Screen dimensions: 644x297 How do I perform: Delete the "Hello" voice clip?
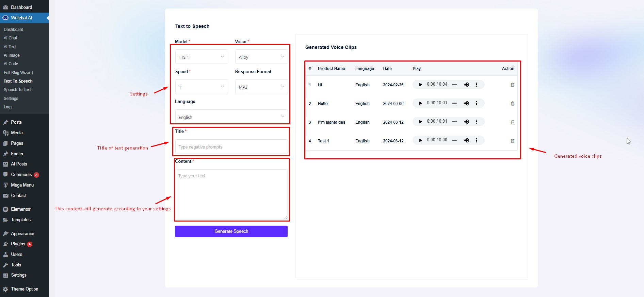pyautogui.click(x=513, y=104)
